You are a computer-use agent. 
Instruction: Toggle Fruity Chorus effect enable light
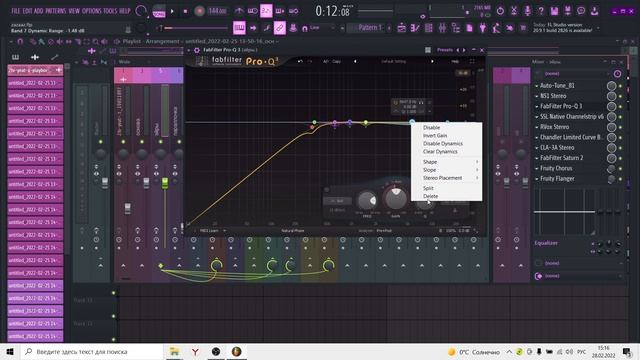click(620, 169)
